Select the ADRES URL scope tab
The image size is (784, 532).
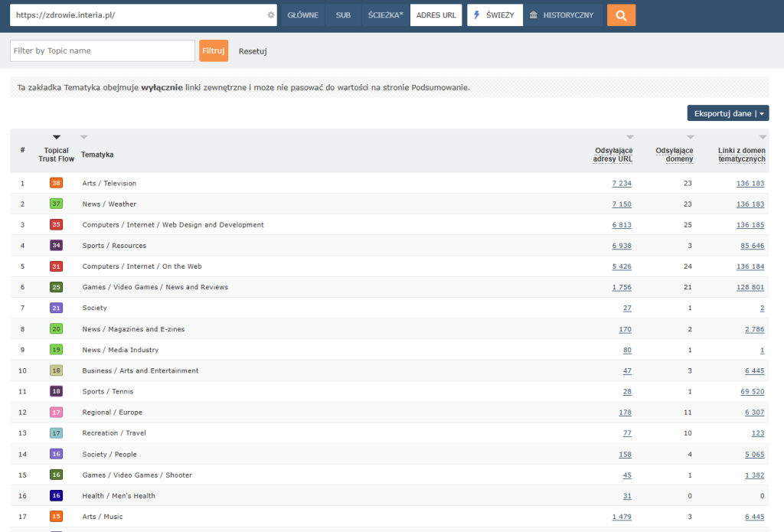click(436, 15)
